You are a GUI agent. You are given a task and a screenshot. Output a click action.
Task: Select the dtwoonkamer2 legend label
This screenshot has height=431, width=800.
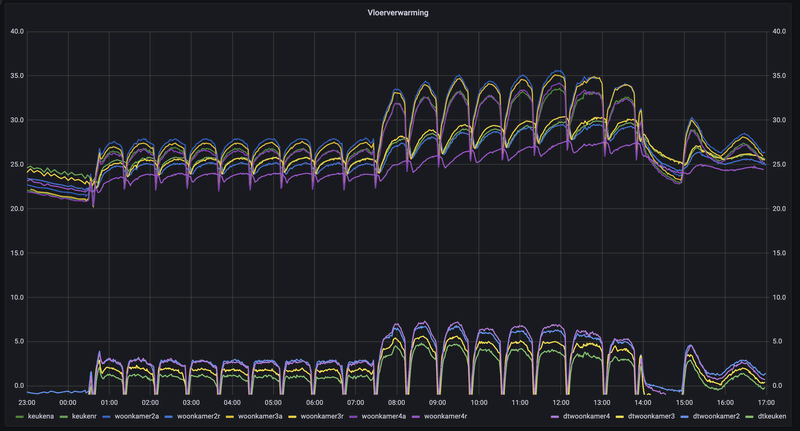pos(716,416)
